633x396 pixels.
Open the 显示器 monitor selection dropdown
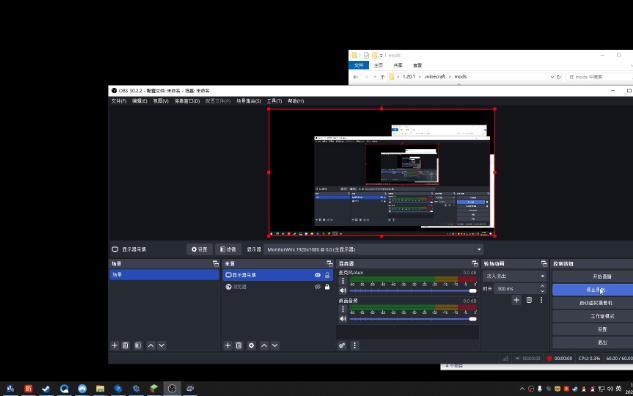pos(374,249)
